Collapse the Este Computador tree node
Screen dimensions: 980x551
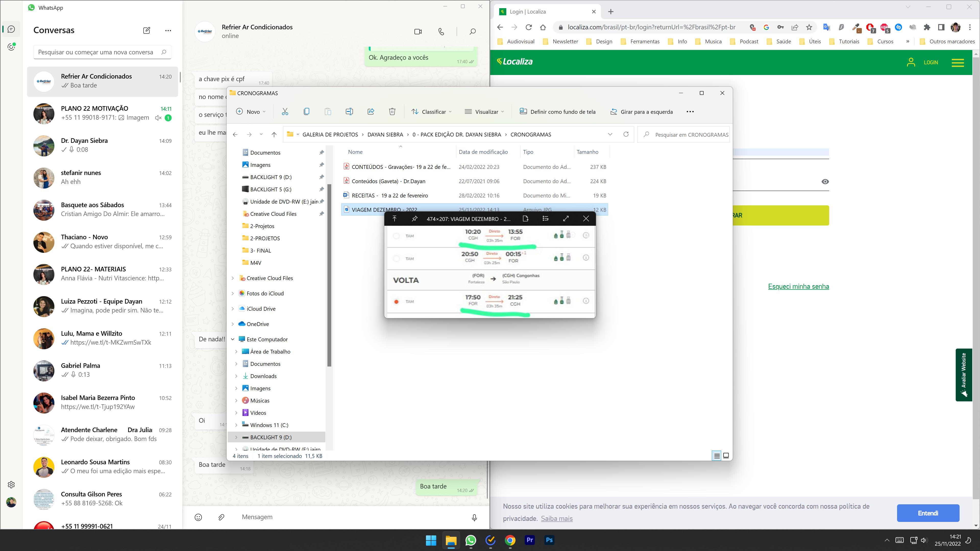pos(233,339)
